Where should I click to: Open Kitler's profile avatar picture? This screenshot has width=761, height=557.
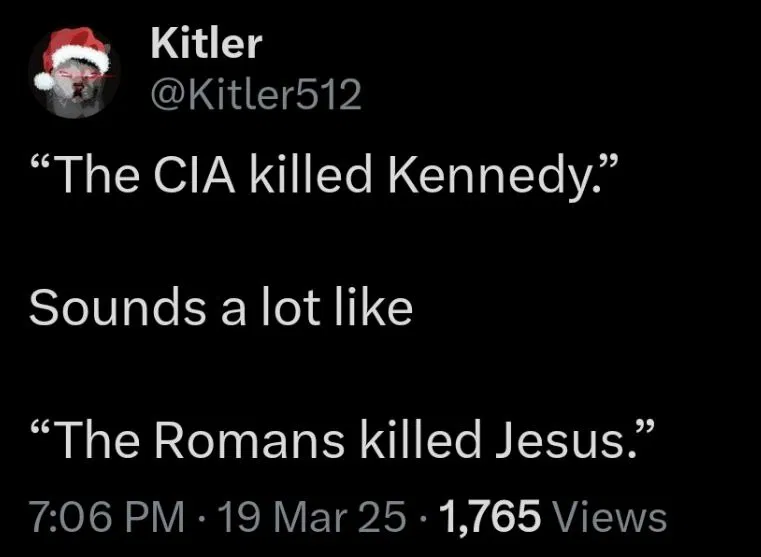point(73,73)
